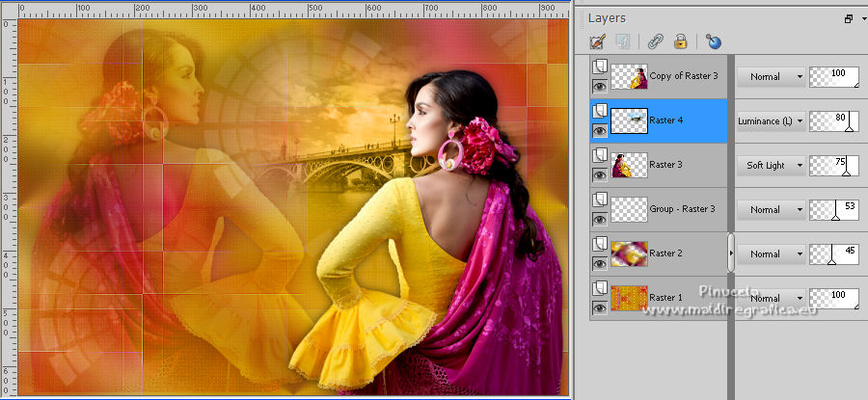This screenshot has width=868, height=400.
Task: Click the Copy of Raster 3 layer thumbnail
Action: tap(629, 76)
